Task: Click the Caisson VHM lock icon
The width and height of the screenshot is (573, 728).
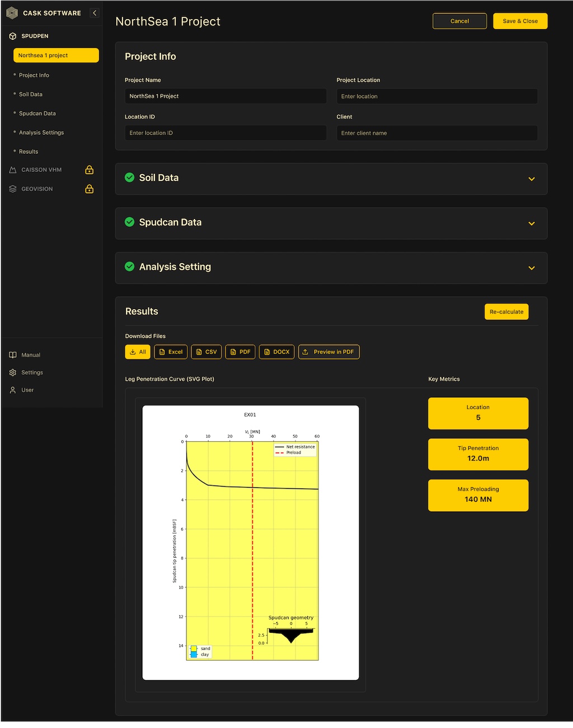Action: pyautogui.click(x=89, y=170)
